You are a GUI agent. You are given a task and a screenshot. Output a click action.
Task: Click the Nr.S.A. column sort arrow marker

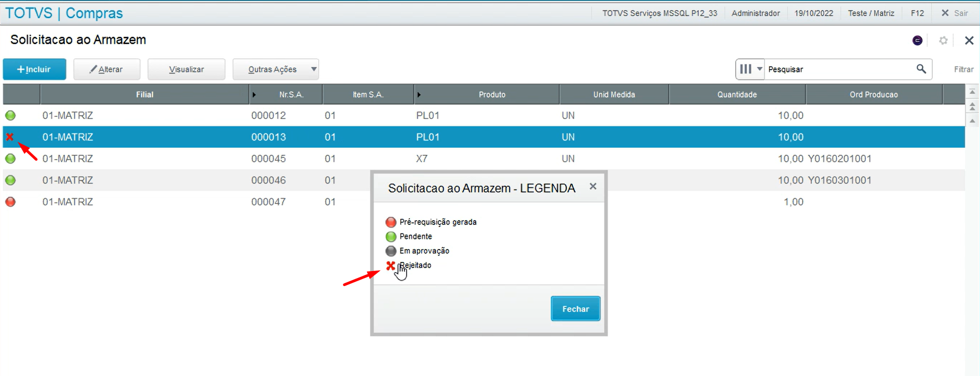[x=254, y=95]
